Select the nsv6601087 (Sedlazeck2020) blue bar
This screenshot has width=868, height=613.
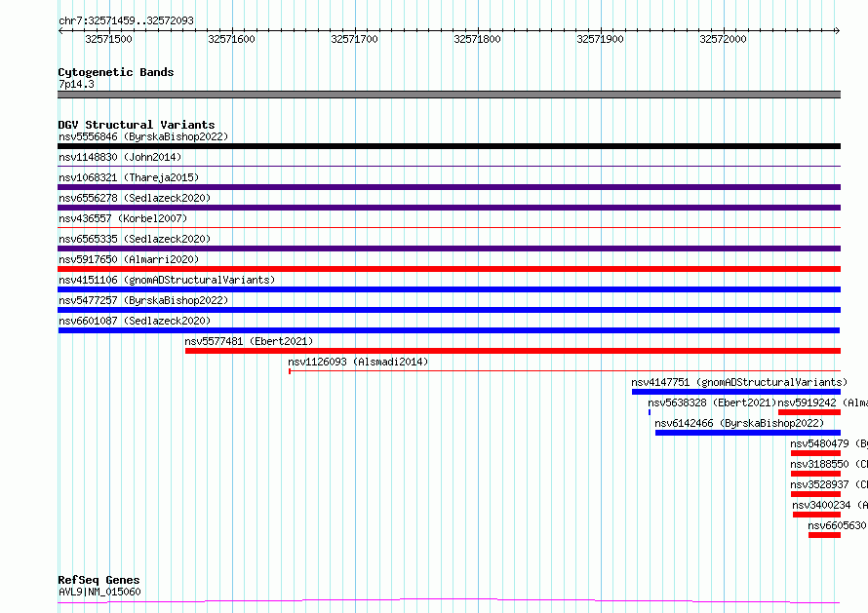click(449, 330)
